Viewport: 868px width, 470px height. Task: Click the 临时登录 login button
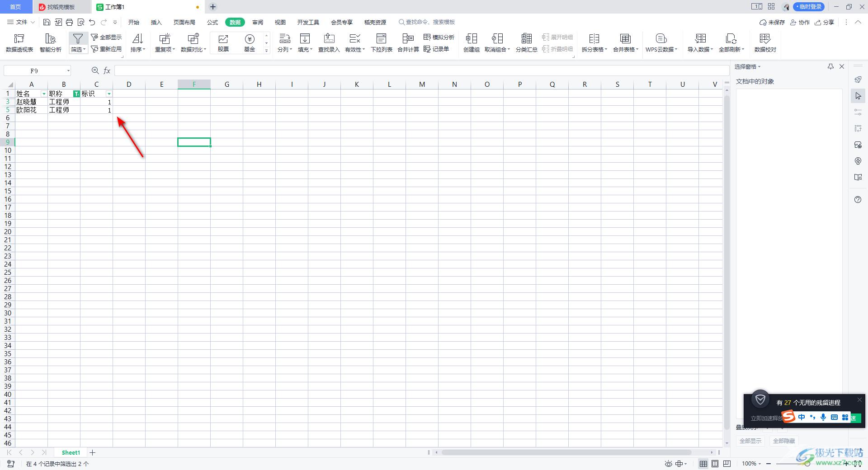tap(809, 7)
